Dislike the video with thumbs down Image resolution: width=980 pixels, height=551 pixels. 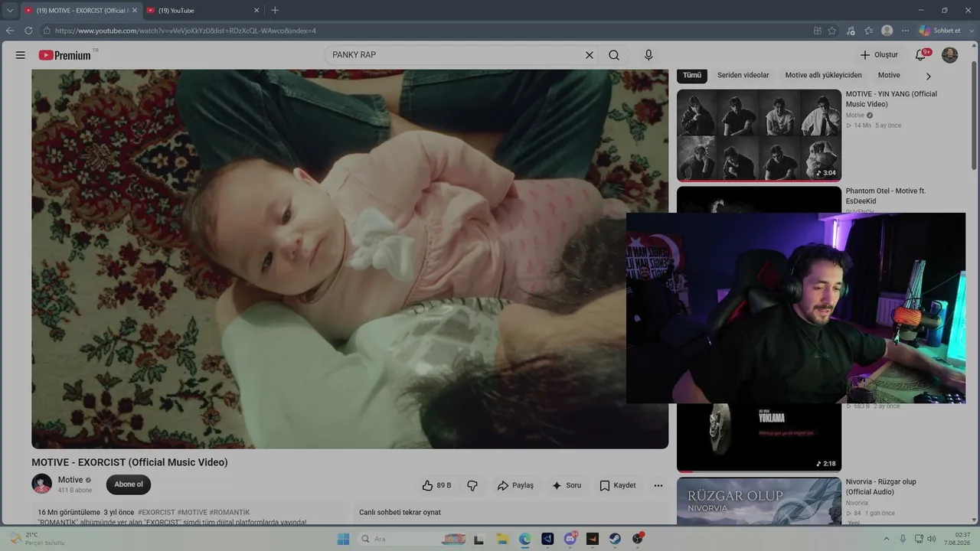(x=472, y=485)
